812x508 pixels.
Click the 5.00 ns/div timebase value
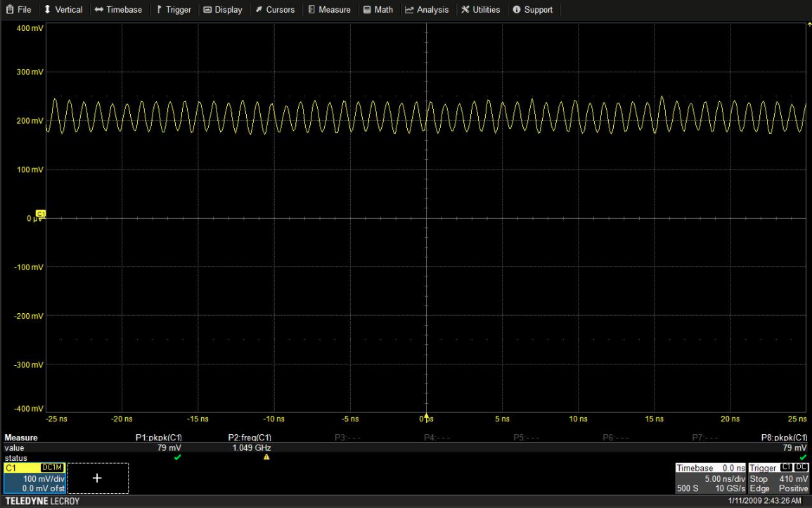tap(725, 479)
